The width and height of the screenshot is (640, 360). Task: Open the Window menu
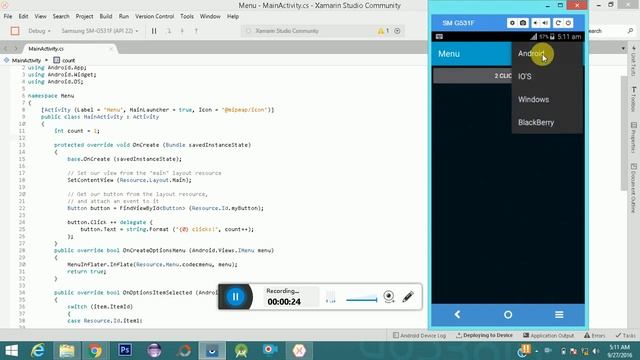(x=210, y=16)
